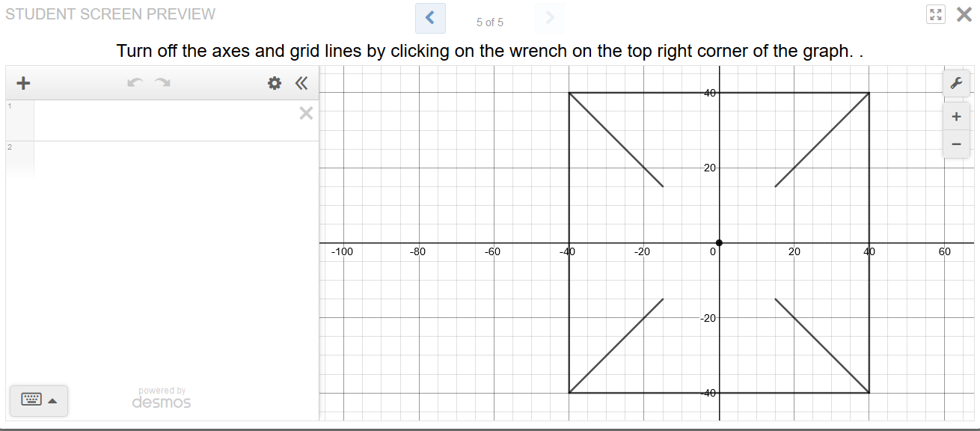980x431 pixels.
Task: Redo the last undone action
Action: (x=162, y=83)
